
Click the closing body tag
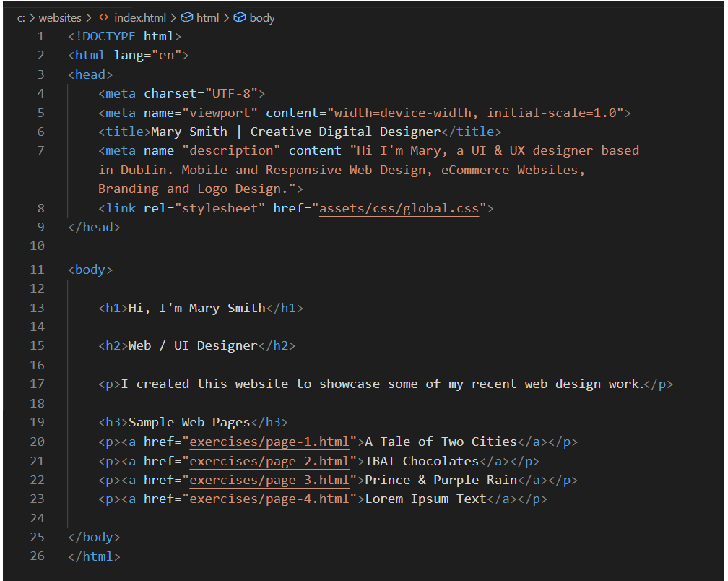tap(94, 538)
